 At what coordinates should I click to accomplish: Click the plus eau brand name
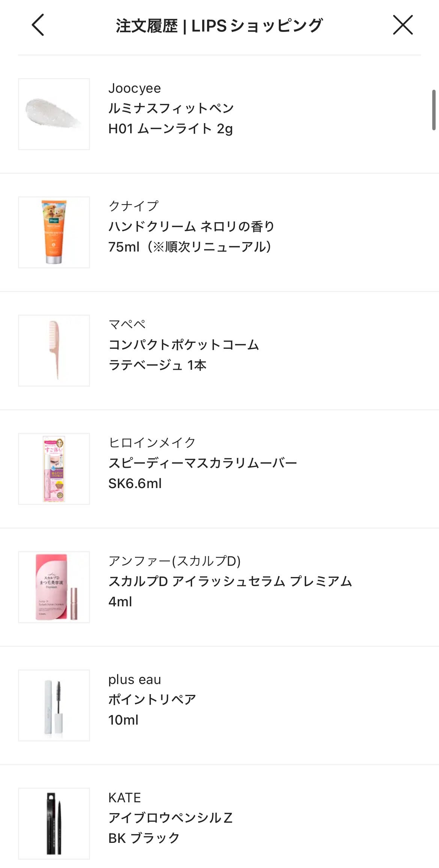134,680
